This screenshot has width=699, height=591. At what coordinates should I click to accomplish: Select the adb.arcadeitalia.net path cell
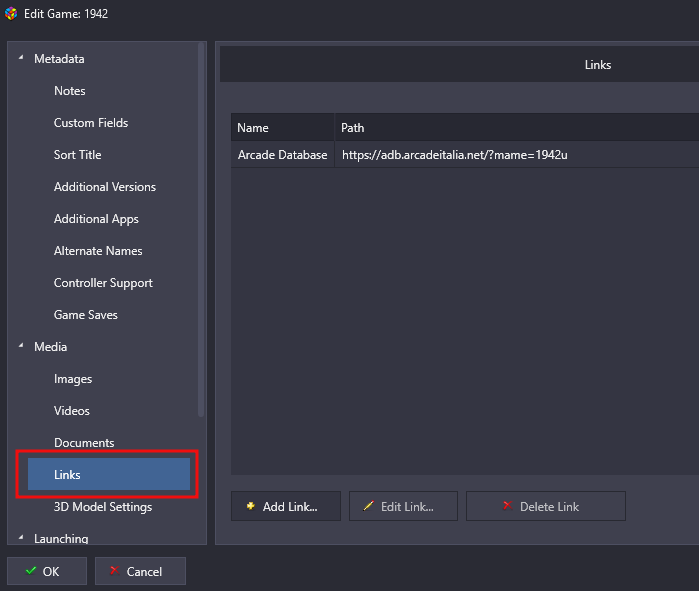pyautogui.click(x=517, y=155)
